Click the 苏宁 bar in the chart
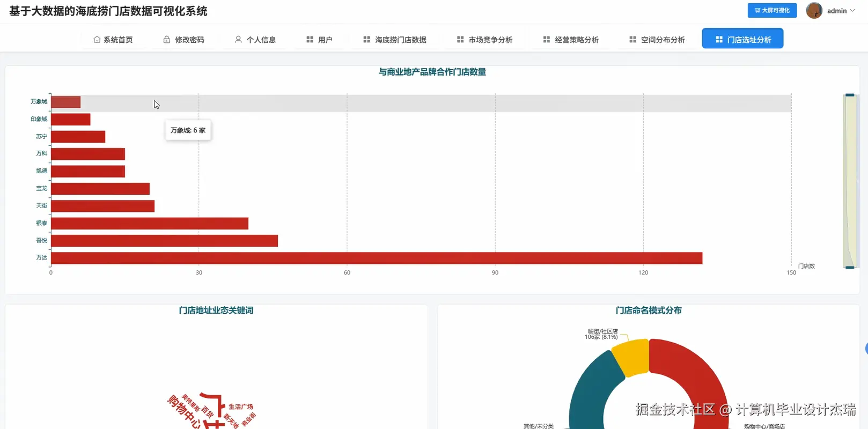Screen dimensions: 868x429 [78, 137]
